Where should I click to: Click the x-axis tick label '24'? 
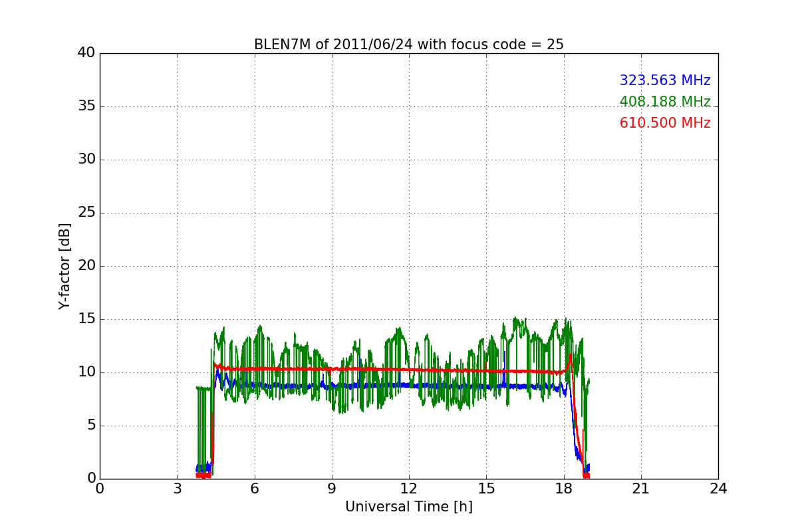coord(718,488)
